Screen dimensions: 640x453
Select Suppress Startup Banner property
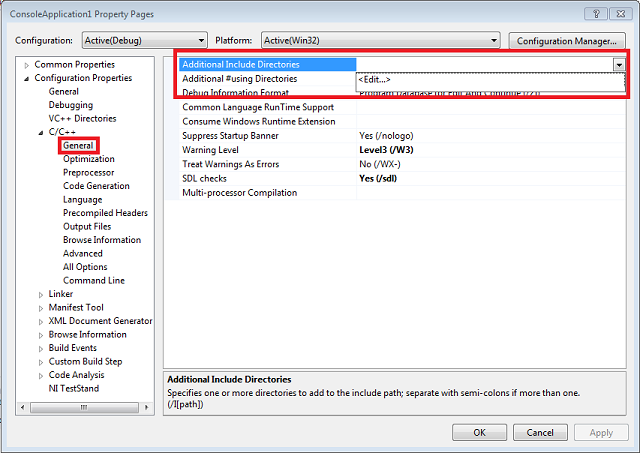[x=230, y=136]
